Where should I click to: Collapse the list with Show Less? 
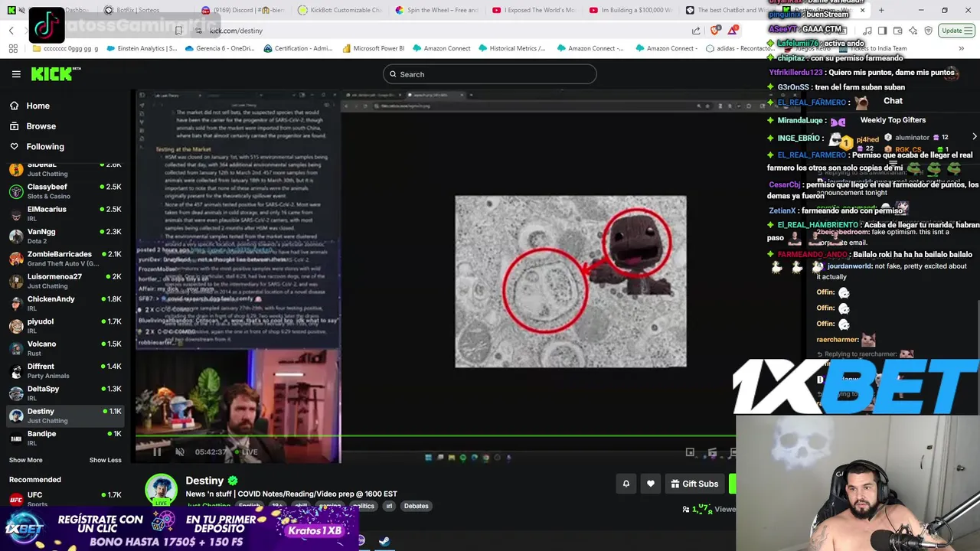(105, 460)
